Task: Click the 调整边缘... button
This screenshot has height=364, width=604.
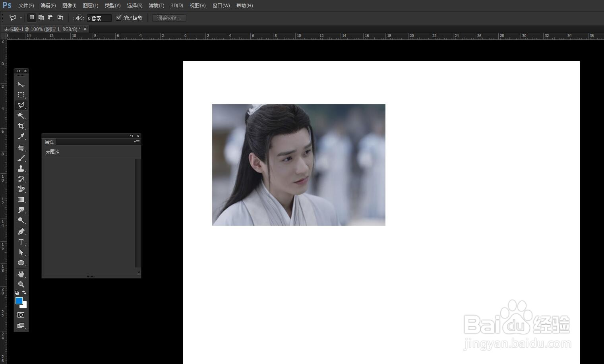Action: click(x=169, y=18)
